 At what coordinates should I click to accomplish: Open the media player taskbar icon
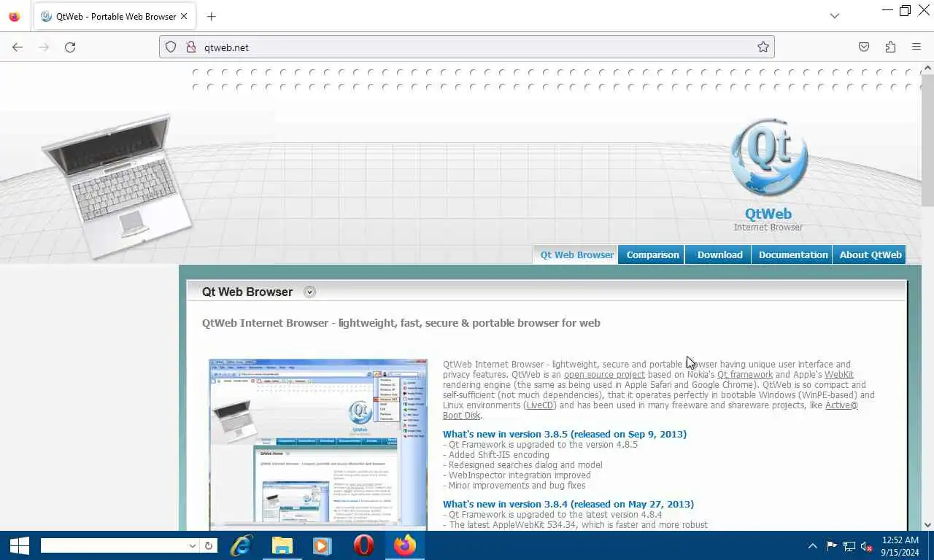pos(323,545)
